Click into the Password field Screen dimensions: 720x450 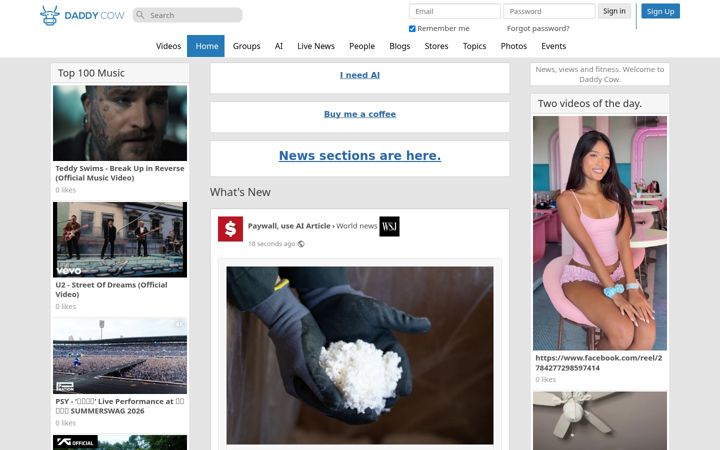coord(549,11)
